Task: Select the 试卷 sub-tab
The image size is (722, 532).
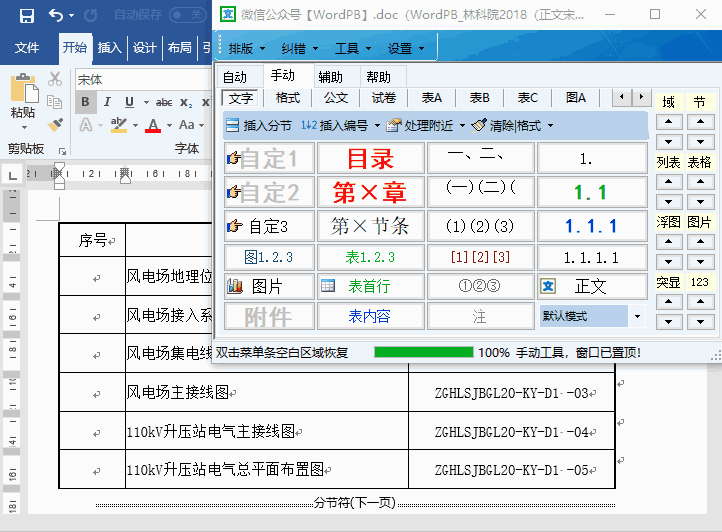Action: [x=384, y=98]
